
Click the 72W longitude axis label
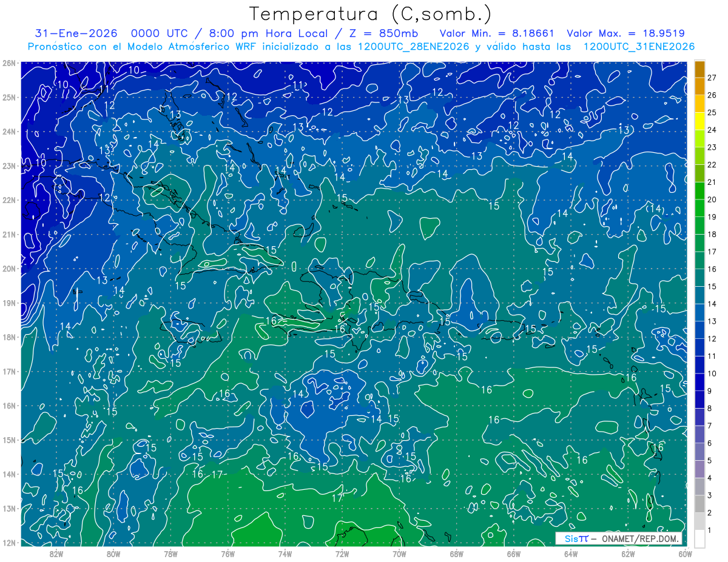point(342,554)
